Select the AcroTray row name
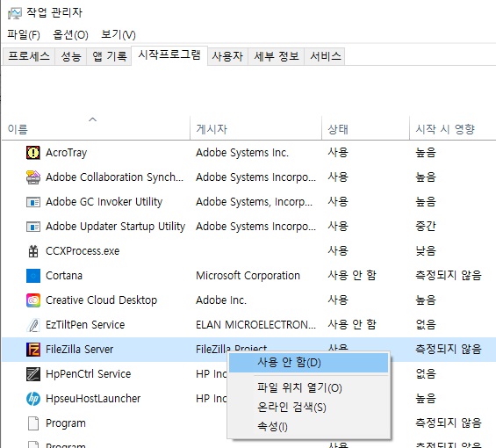This screenshot has height=448, width=496. point(66,153)
